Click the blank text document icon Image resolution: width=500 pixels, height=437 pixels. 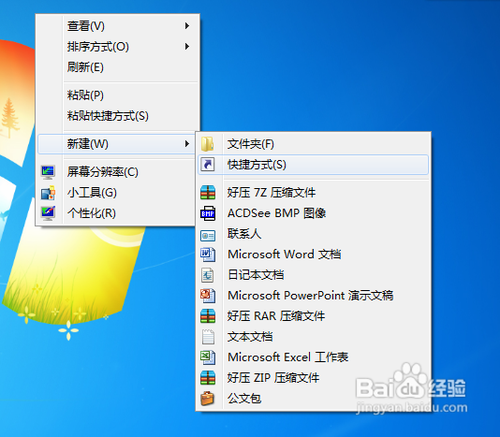click(x=208, y=337)
